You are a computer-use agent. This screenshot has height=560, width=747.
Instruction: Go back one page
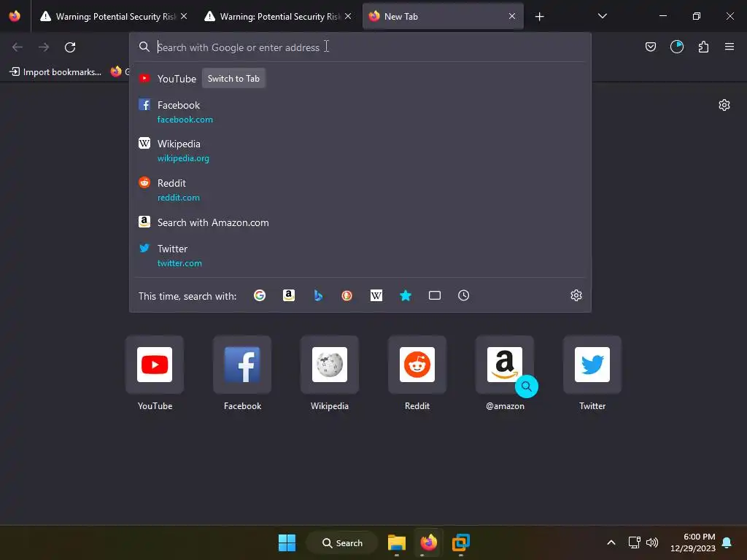[18, 47]
